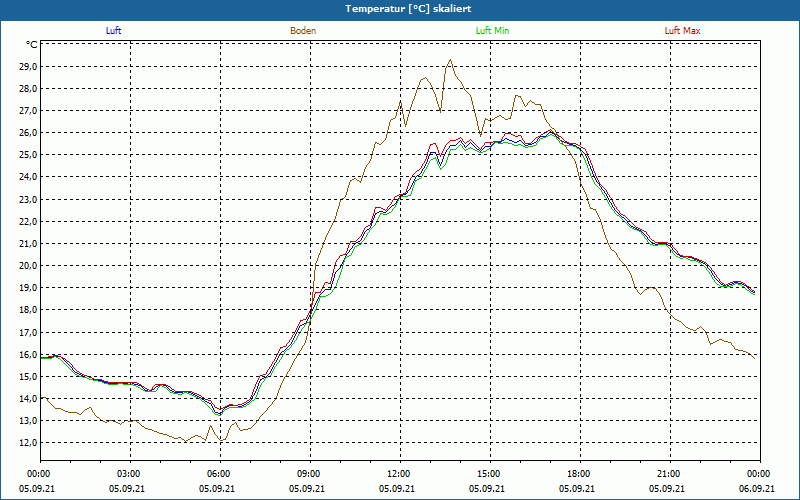Click the 19,0 y-axis value
This screenshot has height=500, width=800.
point(28,288)
